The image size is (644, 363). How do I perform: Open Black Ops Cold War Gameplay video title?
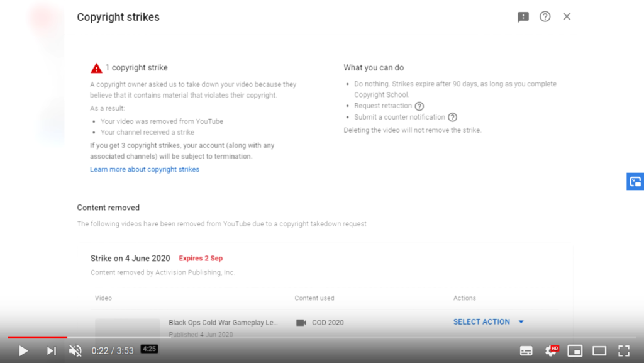pos(223,322)
